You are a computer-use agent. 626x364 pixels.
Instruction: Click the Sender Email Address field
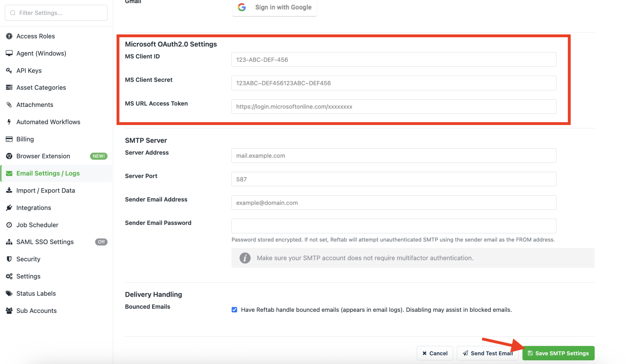tap(394, 203)
